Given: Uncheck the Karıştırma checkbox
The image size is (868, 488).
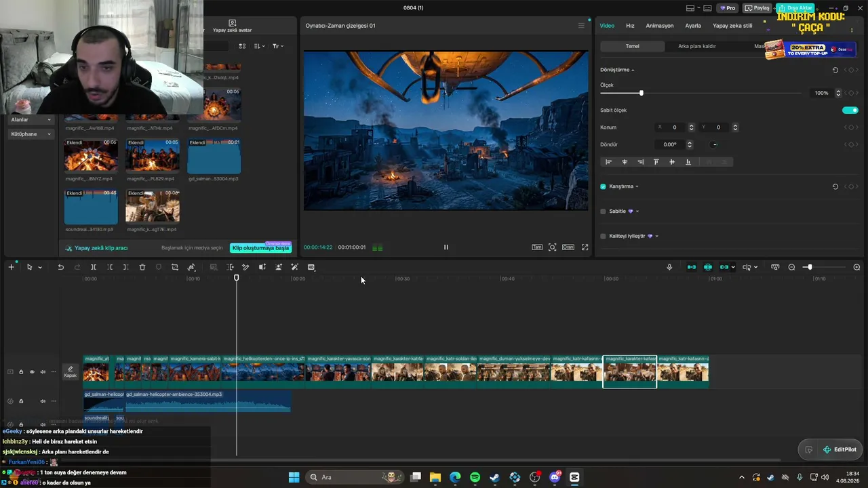Looking at the screenshot, I should pyautogui.click(x=603, y=186).
